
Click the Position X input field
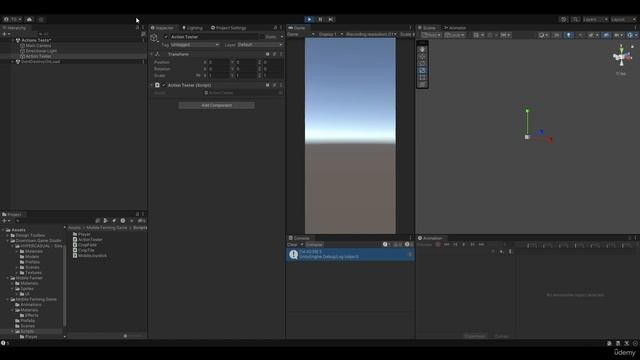tap(218, 62)
